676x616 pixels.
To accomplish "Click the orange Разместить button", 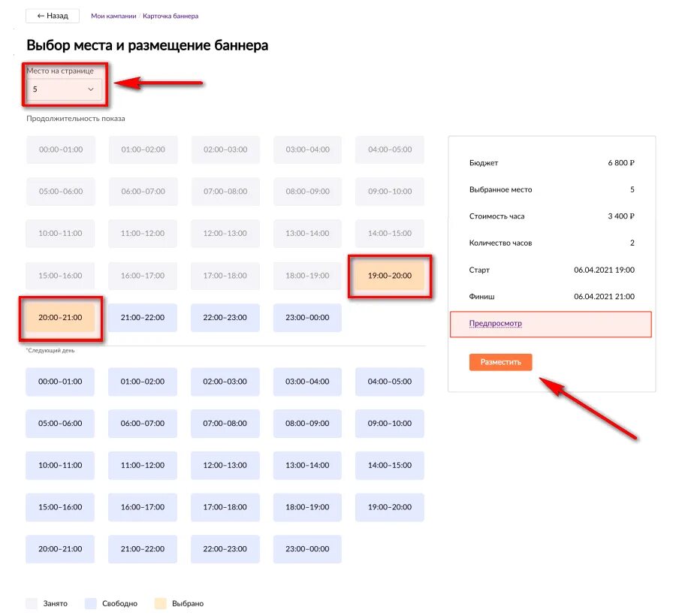I will pos(500,362).
